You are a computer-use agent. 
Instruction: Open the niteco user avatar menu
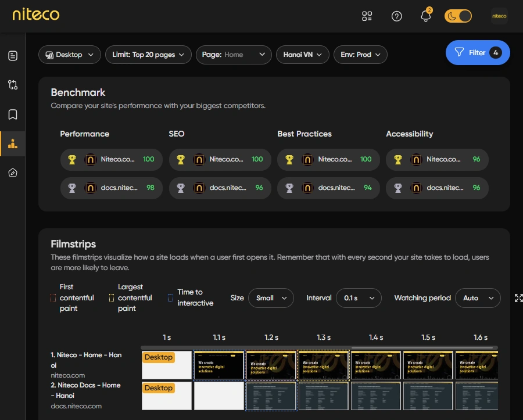[499, 16]
